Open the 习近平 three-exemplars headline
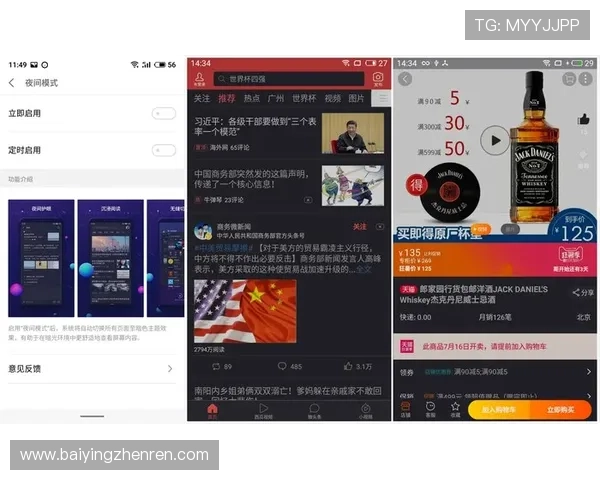The width and height of the screenshot is (600, 480). point(255,127)
